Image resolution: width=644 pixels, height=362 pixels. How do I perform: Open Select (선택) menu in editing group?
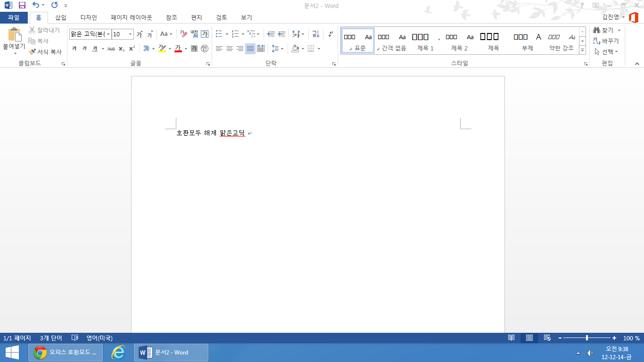pyautogui.click(x=606, y=52)
